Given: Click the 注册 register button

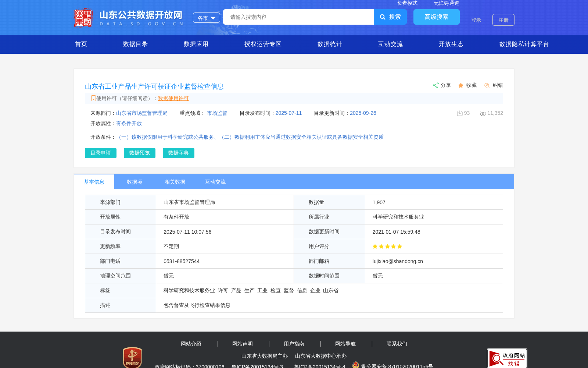Looking at the screenshot, I should point(503,20).
